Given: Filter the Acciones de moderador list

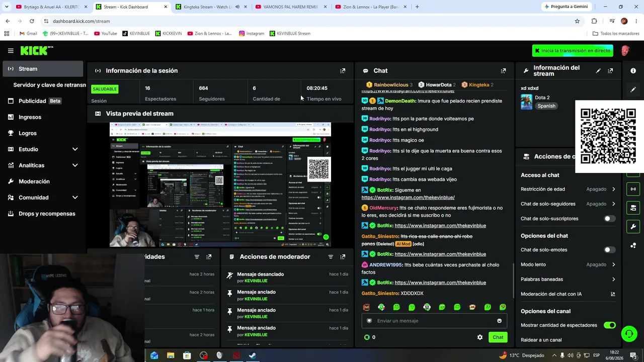Looking at the screenshot, I should click(331, 257).
